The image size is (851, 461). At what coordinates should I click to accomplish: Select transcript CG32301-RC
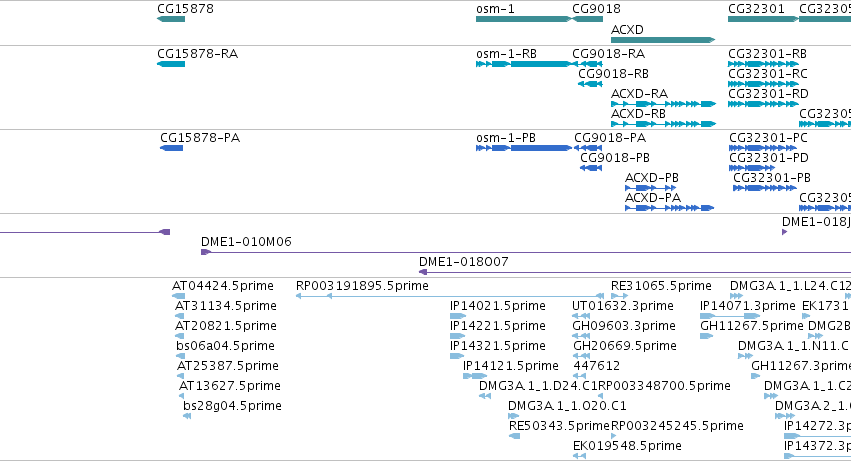pos(763,84)
